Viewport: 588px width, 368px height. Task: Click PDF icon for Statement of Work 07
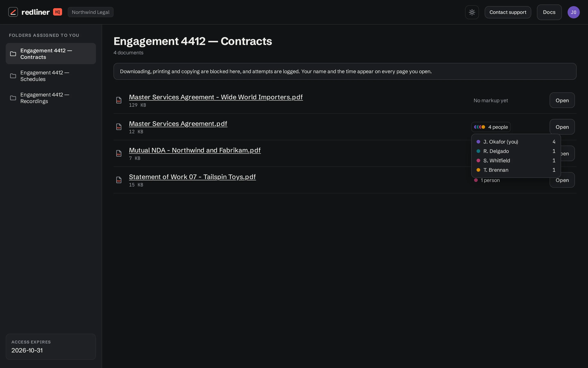click(119, 180)
